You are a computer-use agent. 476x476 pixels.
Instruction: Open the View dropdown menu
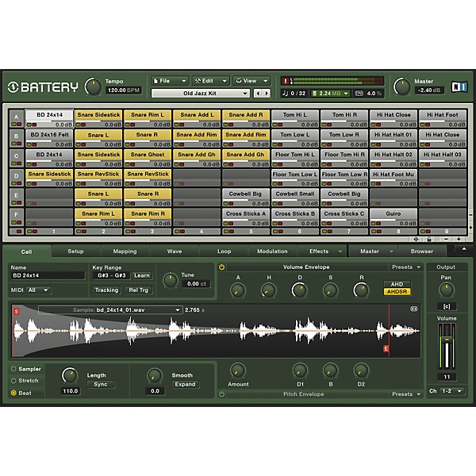point(251,81)
